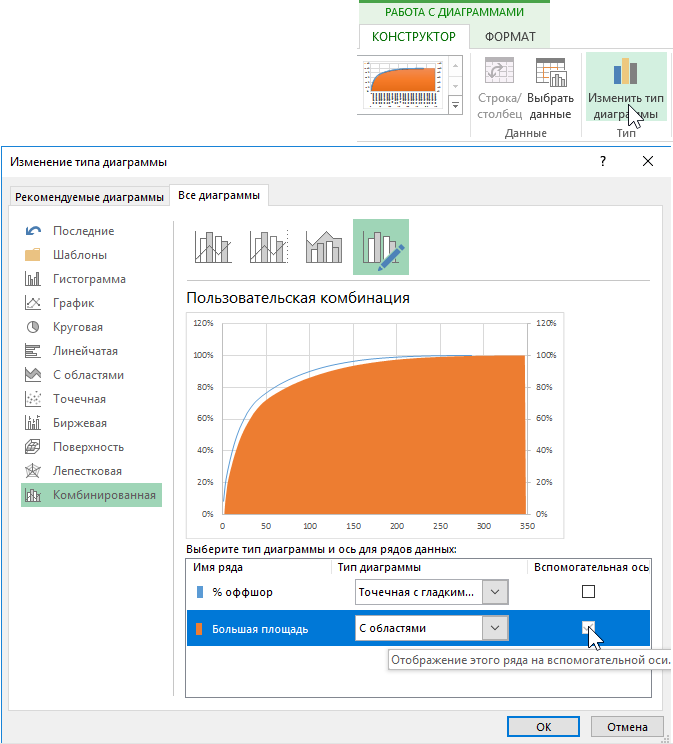Click the chart style thumbnail in ribbon
This screenshot has height=744, width=673.
coord(403,85)
